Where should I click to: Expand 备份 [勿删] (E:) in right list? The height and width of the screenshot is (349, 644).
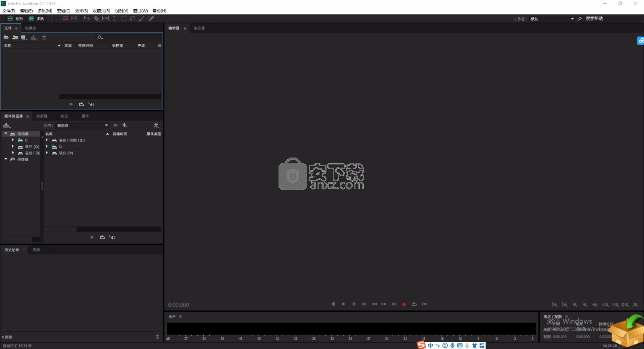(x=47, y=140)
